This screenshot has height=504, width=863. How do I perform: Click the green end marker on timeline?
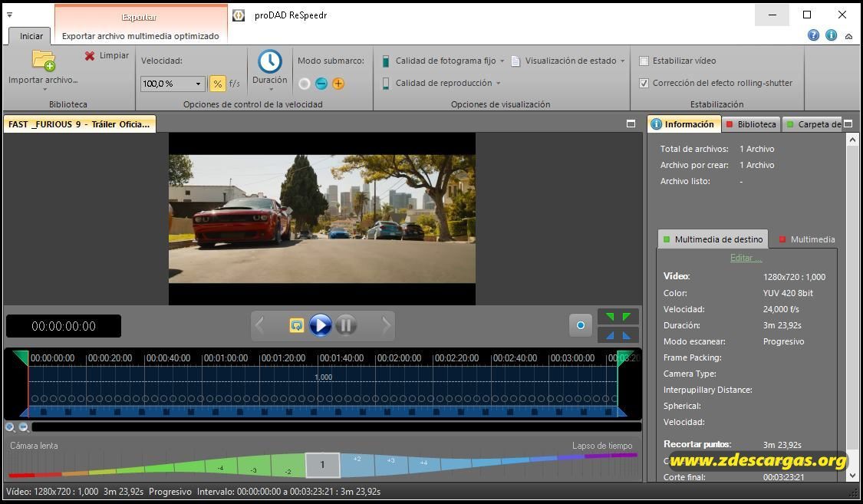(625, 357)
